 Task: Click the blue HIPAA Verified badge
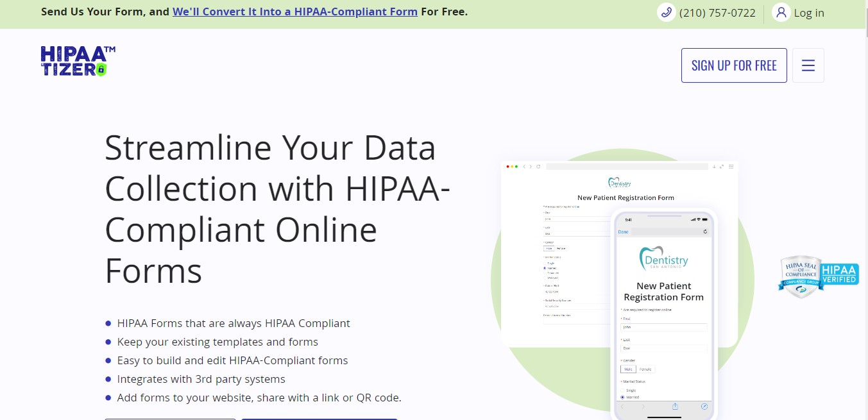pos(839,274)
